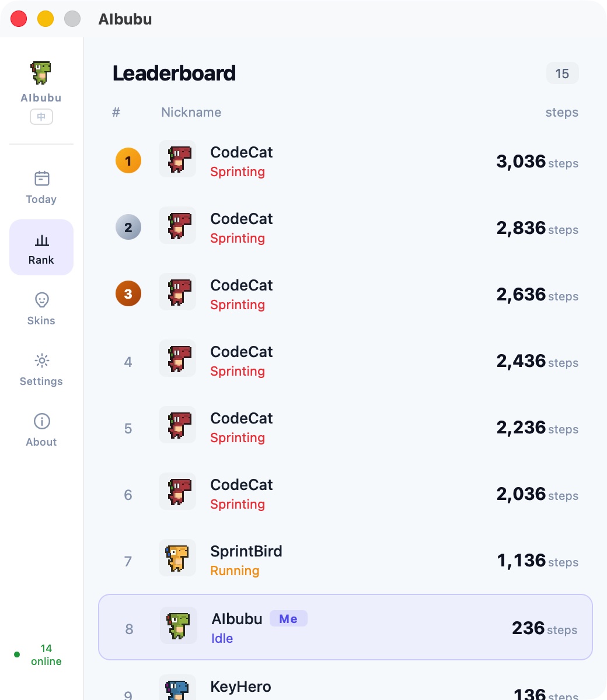This screenshot has height=700, width=607.
Task: Click the steps column header
Action: click(561, 112)
